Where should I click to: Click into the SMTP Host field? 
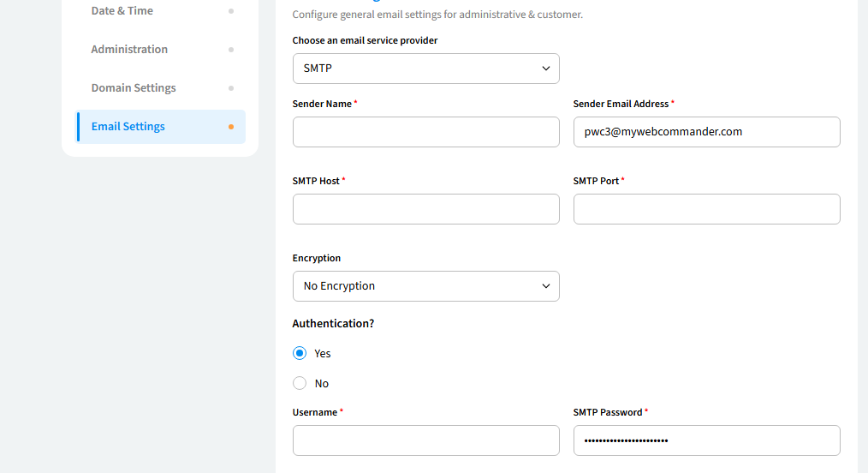coord(425,209)
